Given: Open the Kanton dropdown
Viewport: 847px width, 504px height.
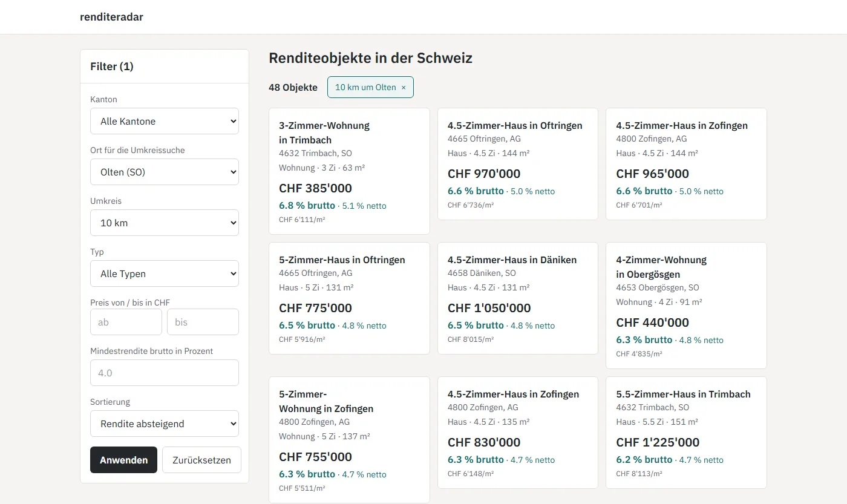Looking at the screenshot, I should (x=165, y=121).
